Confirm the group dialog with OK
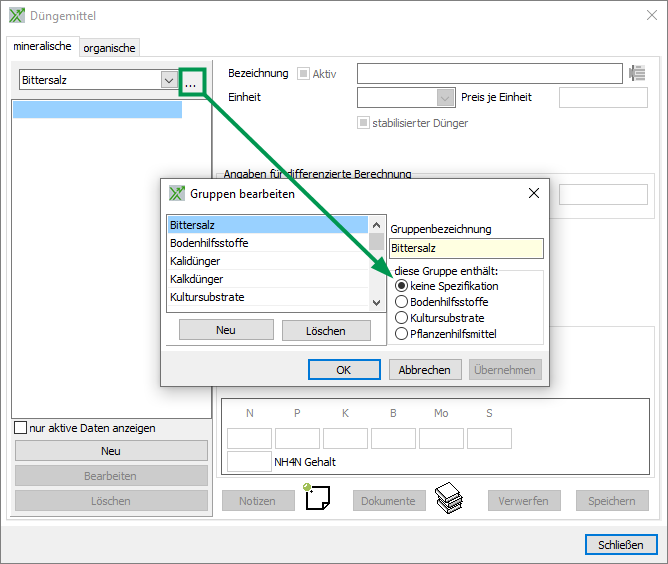The height and width of the screenshot is (564, 668). 343,370
